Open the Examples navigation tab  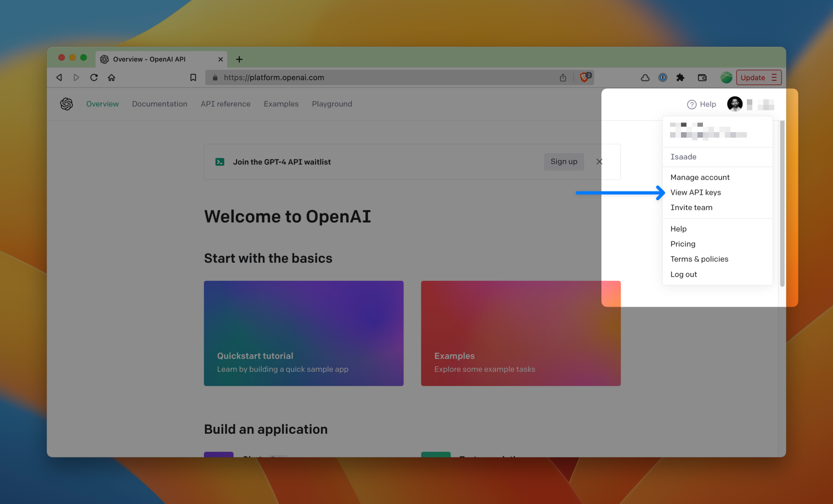(281, 104)
